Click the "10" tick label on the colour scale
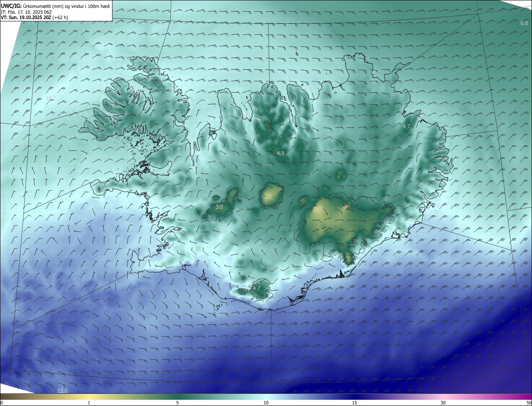 click(266, 403)
